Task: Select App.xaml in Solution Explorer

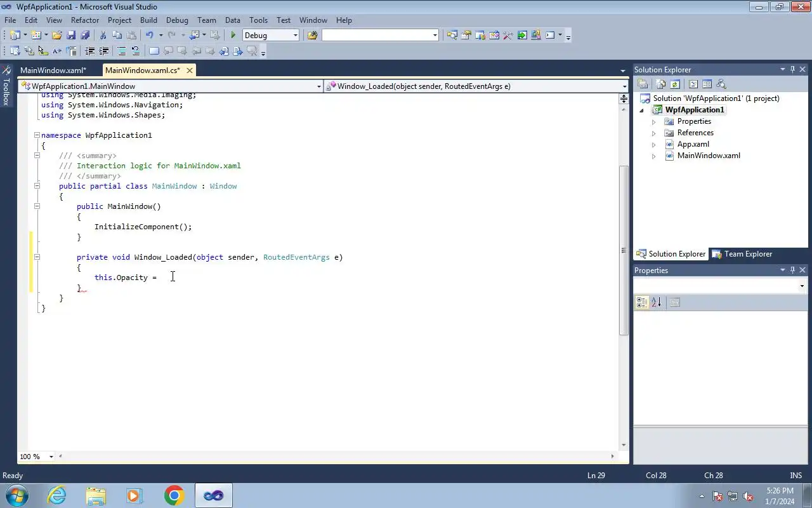Action: click(693, 145)
